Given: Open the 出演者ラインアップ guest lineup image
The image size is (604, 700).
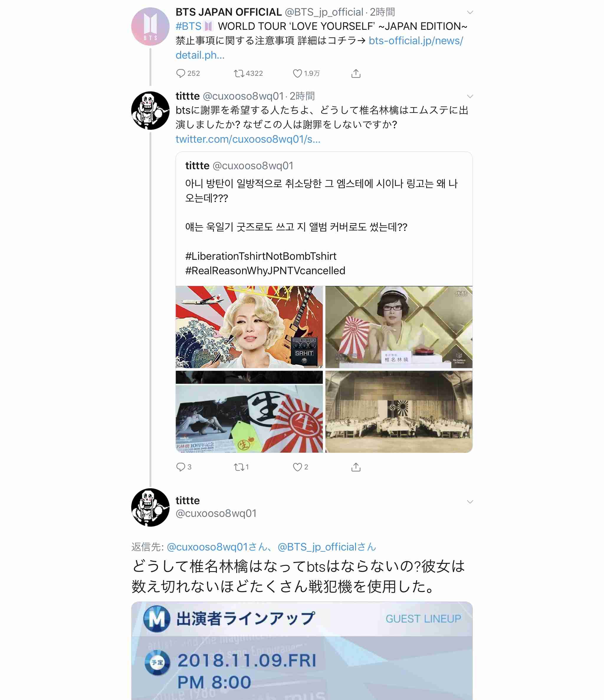Looking at the screenshot, I should click(x=302, y=651).
